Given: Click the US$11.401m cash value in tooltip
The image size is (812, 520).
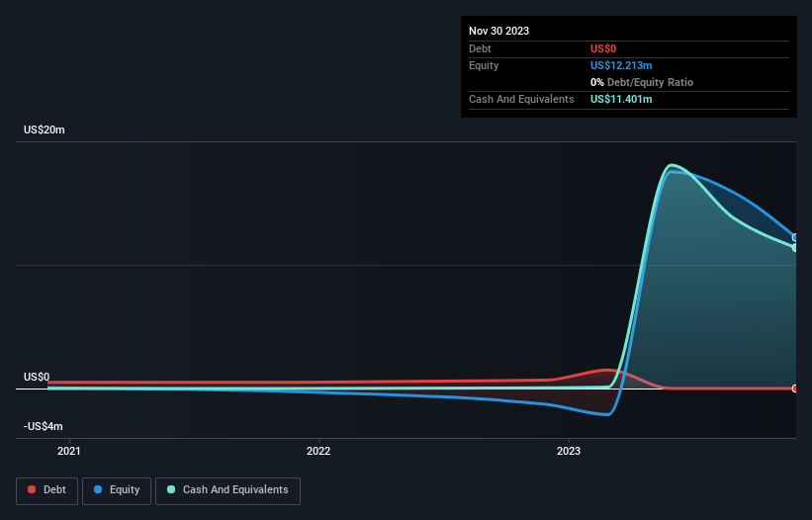Looking at the screenshot, I should click(x=621, y=99).
